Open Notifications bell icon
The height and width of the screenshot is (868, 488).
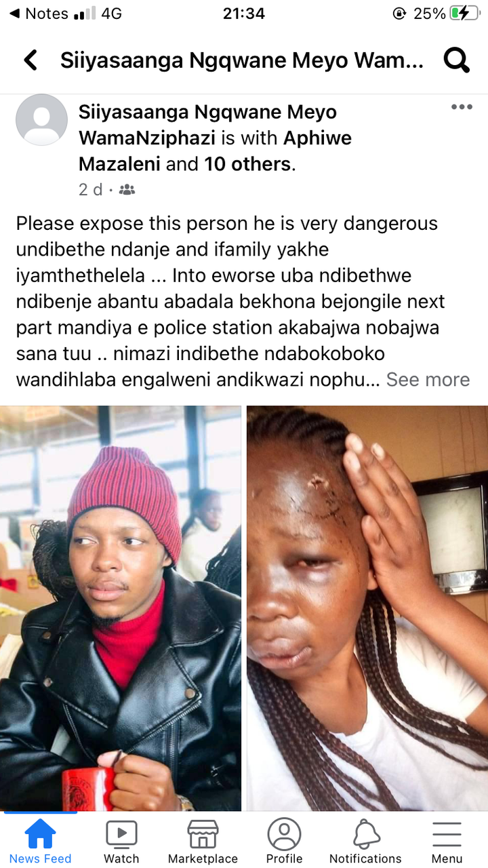click(366, 834)
